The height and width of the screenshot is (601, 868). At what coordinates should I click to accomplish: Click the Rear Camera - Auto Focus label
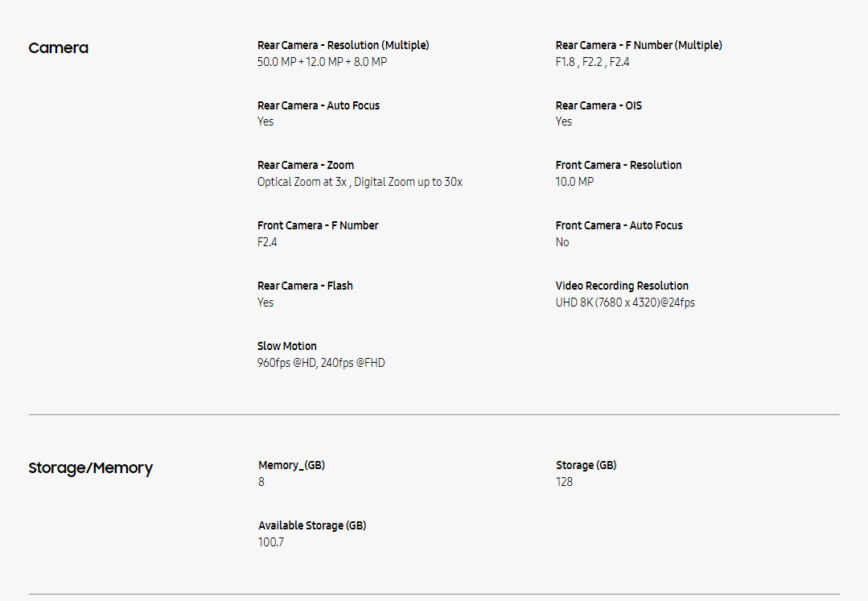coord(319,105)
